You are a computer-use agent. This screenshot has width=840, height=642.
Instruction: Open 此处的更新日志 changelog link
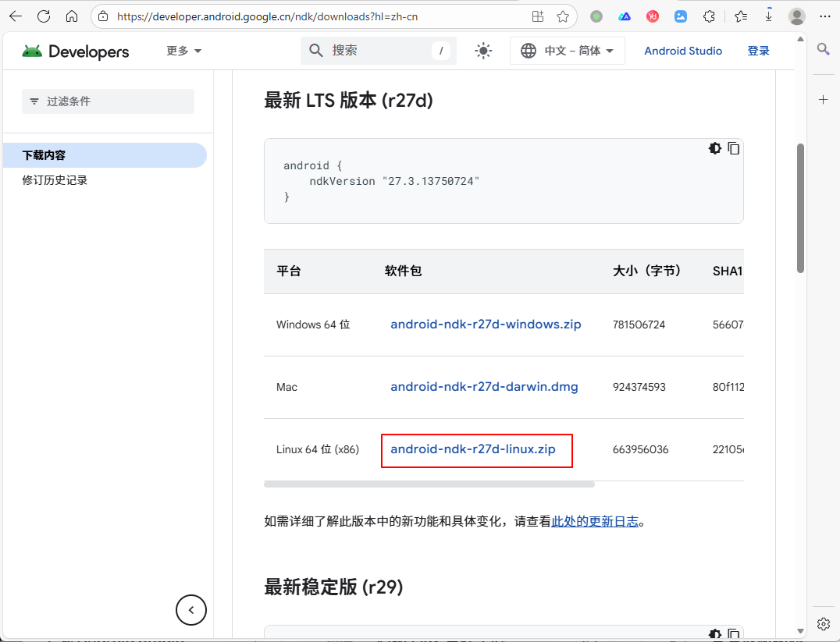595,522
